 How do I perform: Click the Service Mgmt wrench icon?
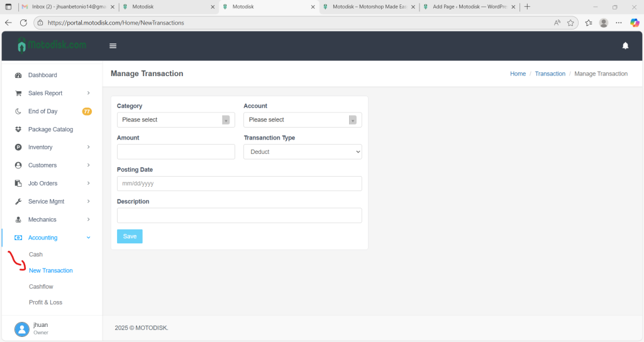click(18, 202)
